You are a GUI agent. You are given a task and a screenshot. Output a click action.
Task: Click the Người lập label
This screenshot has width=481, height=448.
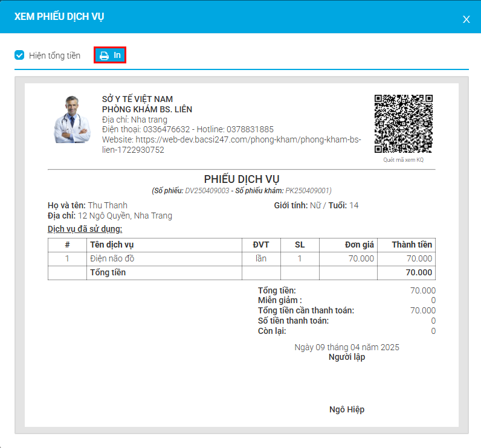pos(347,357)
